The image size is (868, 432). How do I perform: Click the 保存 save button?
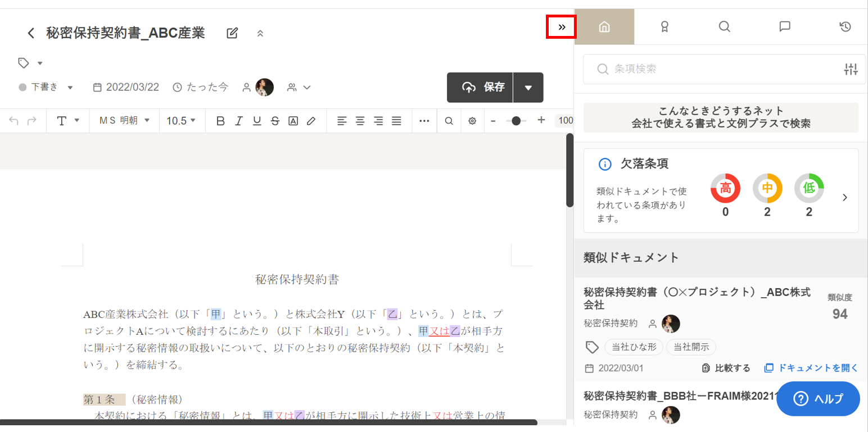[481, 87]
